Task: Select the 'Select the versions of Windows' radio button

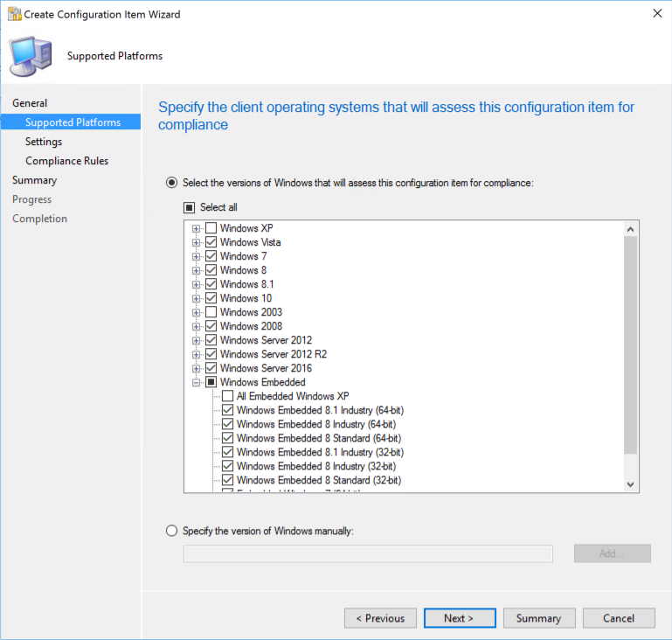Action: coord(171,183)
